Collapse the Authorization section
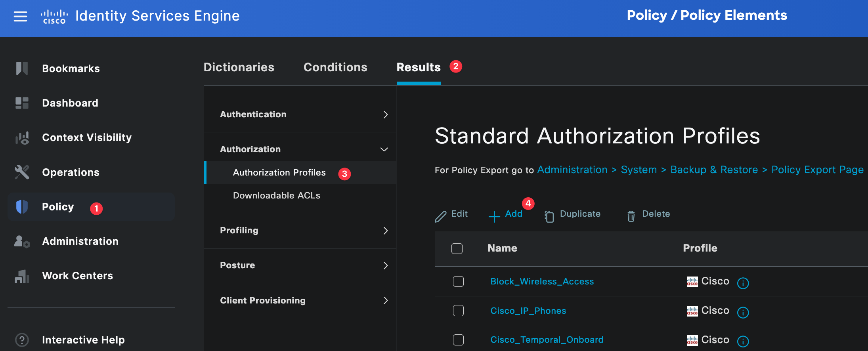 pos(384,149)
